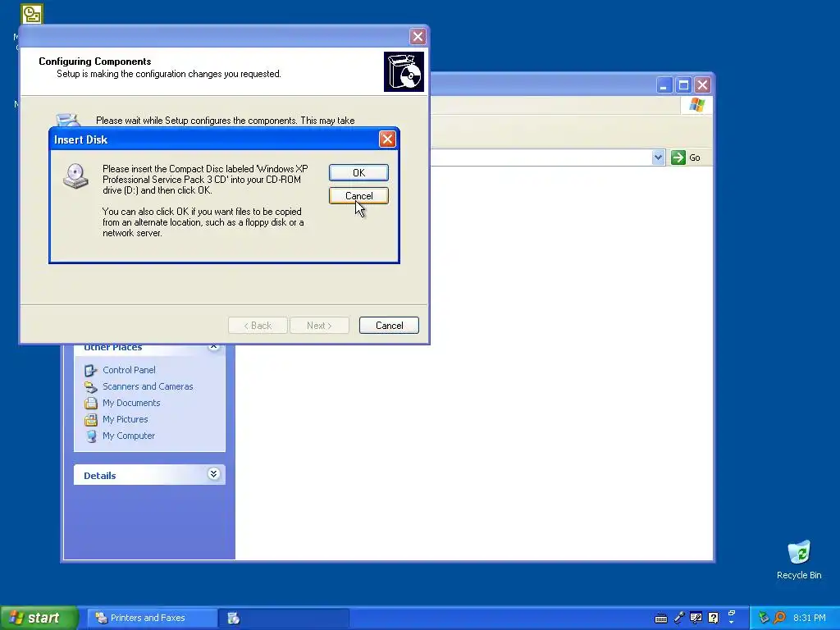840x630 pixels.
Task: Click the My Computer icon in sidebar
Action: pos(91,436)
